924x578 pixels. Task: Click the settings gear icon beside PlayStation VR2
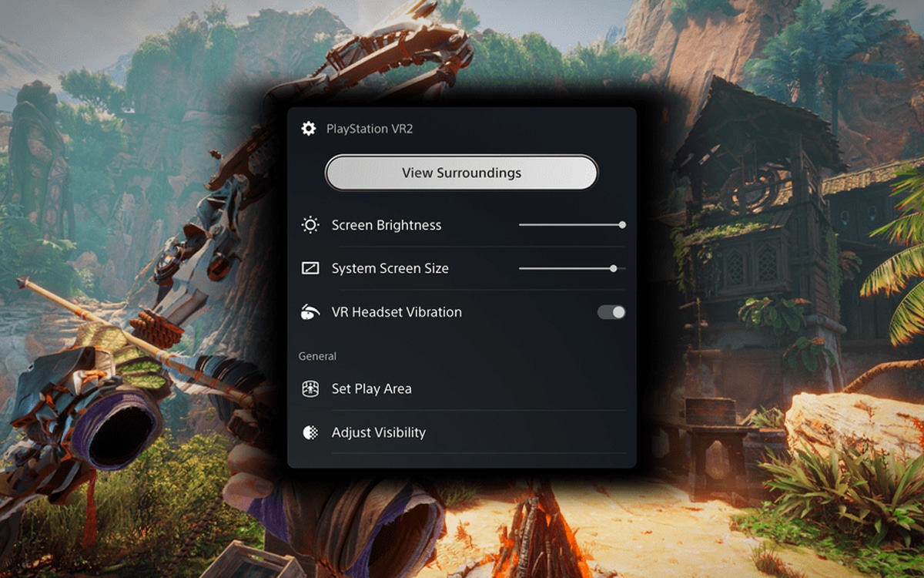click(x=309, y=129)
